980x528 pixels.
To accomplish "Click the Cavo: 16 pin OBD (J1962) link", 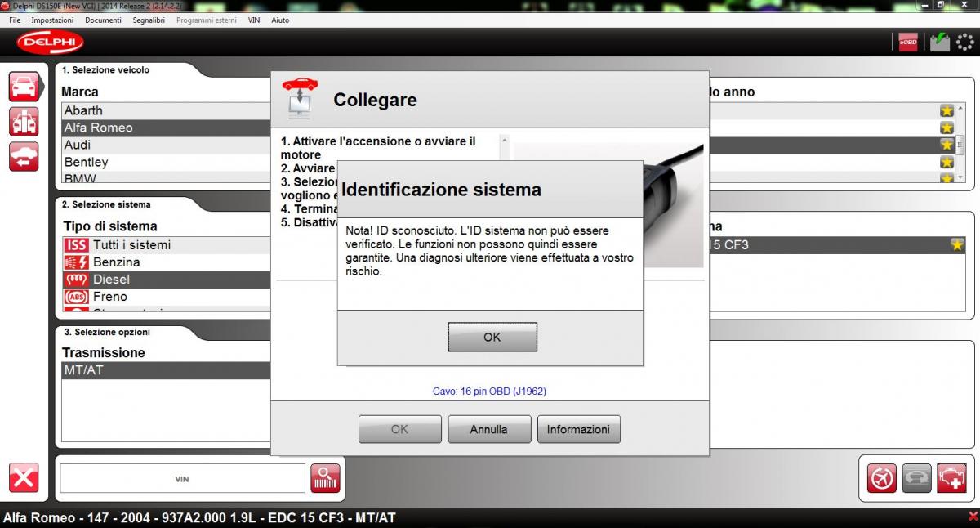I will pyautogui.click(x=489, y=392).
